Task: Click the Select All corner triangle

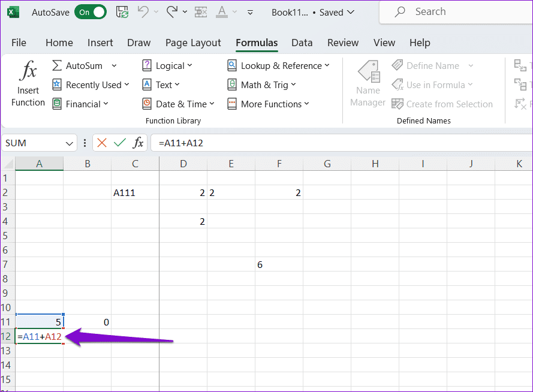Action: [8, 164]
